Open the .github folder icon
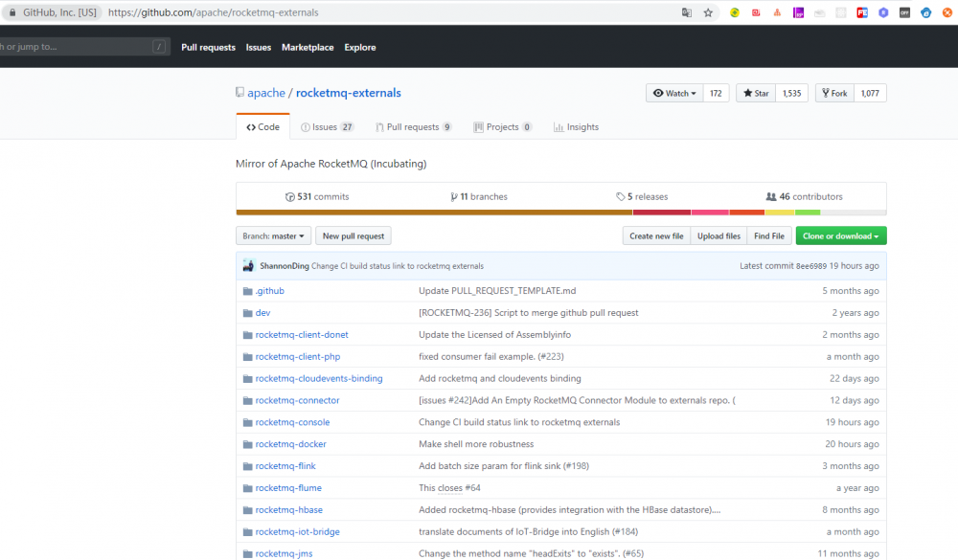The height and width of the screenshot is (560, 958). coord(247,291)
